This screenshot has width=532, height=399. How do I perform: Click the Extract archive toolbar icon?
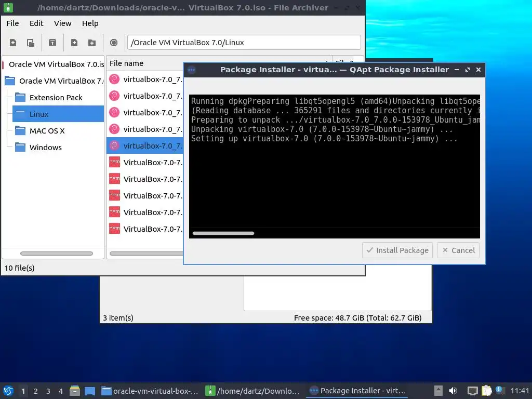click(x=52, y=43)
